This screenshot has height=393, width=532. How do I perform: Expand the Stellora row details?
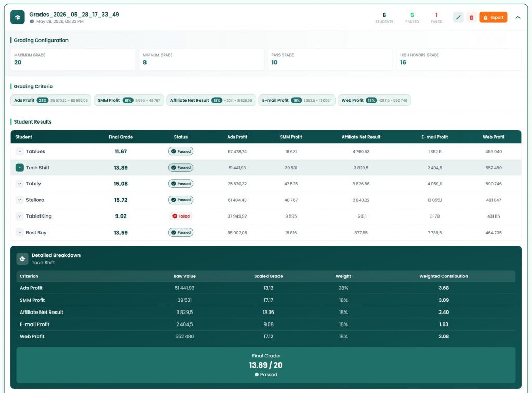20,200
